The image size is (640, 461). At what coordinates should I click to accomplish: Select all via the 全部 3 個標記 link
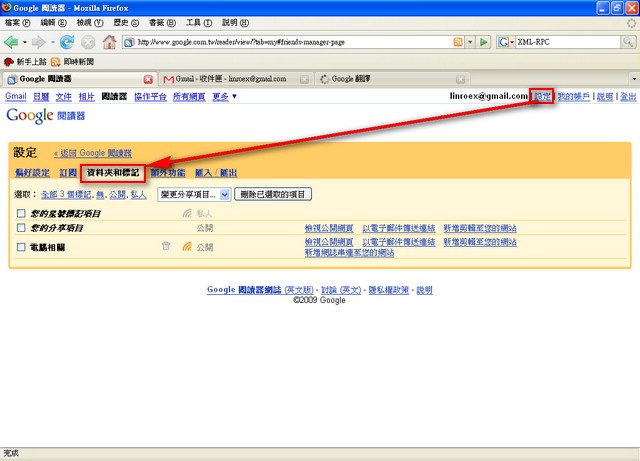(x=66, y=195)
